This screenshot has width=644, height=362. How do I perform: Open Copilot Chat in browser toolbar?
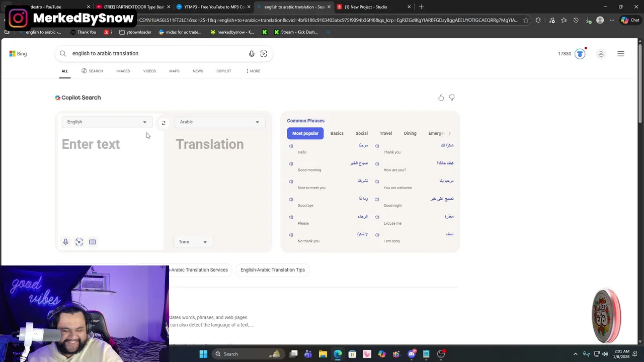coord(630,20)
